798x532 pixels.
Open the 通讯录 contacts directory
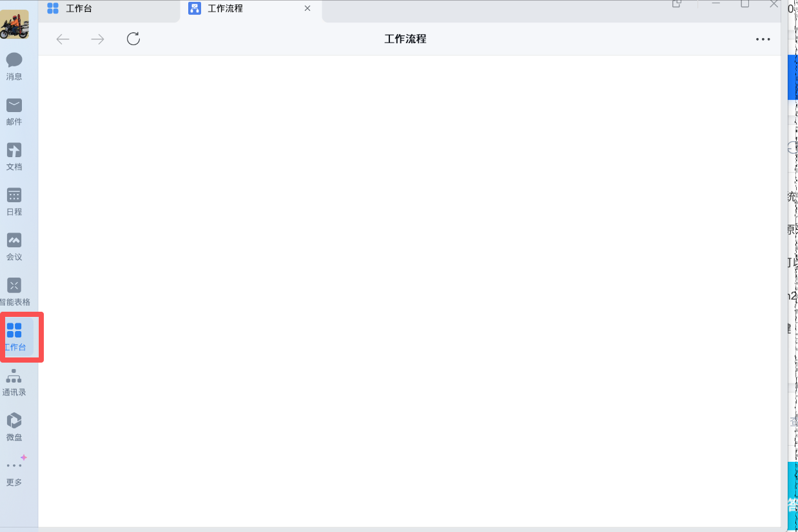14,382
